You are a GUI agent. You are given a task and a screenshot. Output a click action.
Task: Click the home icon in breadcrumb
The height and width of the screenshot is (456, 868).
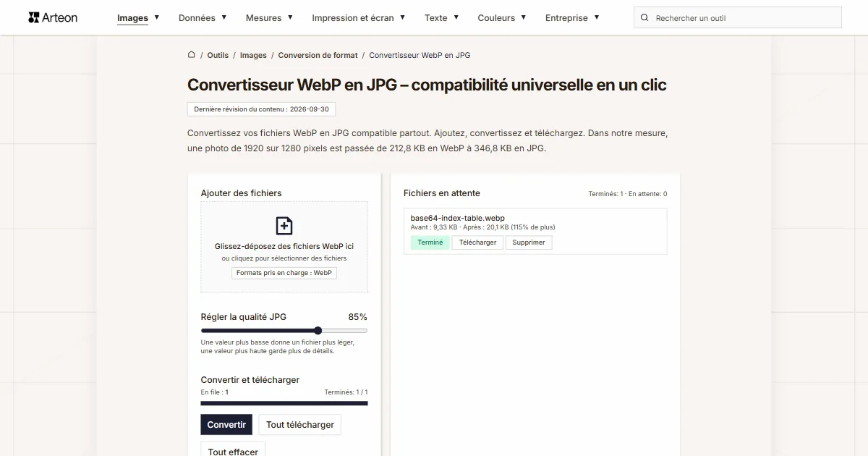(x=192, y=55)
